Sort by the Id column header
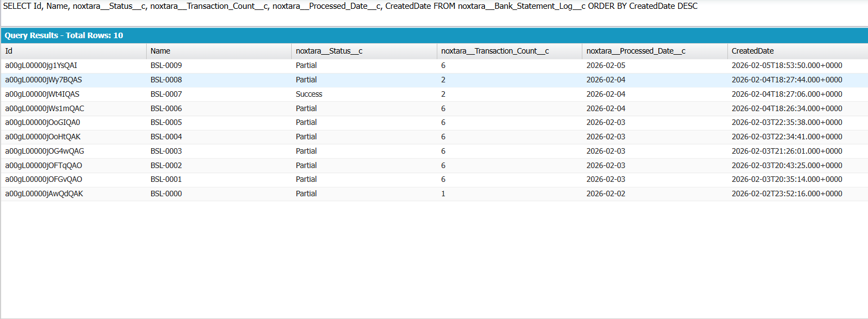Screen dimensions: 868x319 (74, 51)
